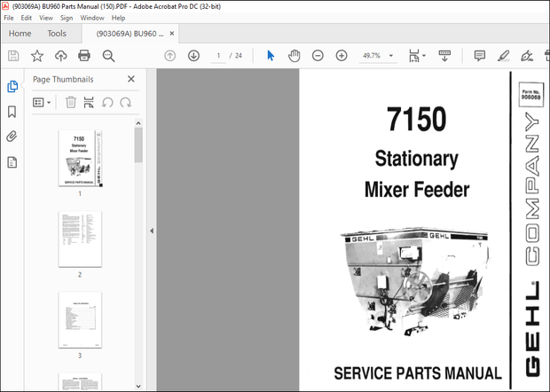Open the Edit menu
This screenshot has height=392, width=550.
point(27,18)
